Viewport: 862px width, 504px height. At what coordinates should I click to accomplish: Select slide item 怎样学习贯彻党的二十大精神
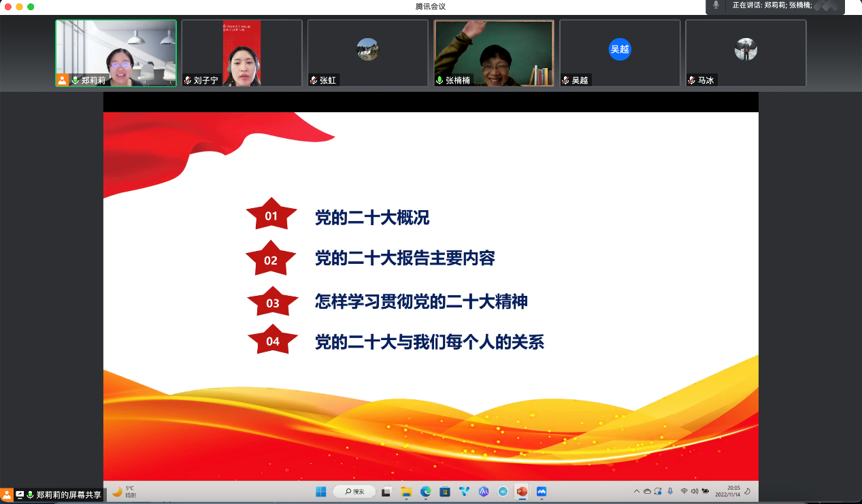[421, 301]
